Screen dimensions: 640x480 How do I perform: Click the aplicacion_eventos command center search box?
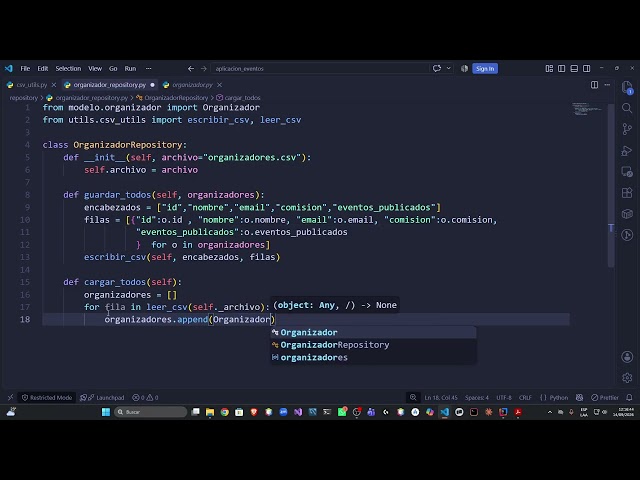pos(320,69)
